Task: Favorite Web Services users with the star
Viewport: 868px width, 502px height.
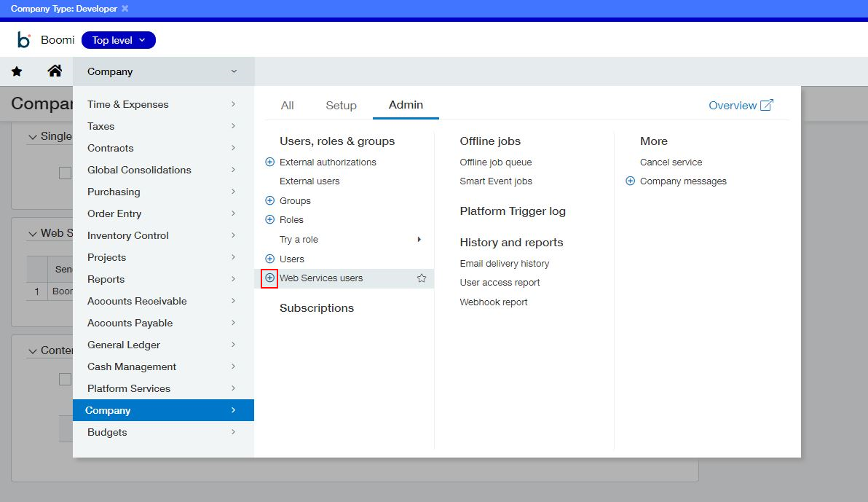Action: [x=421, y=278]
